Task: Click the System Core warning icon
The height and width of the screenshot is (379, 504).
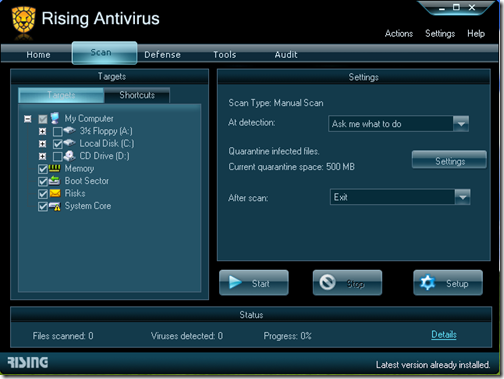Action: (x=55, y=206)
